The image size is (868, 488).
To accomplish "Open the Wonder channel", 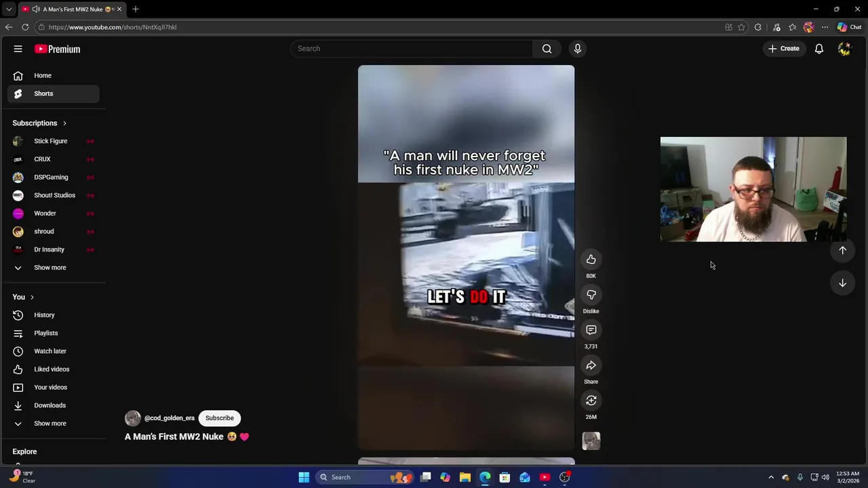I will (x=53, y=213).
